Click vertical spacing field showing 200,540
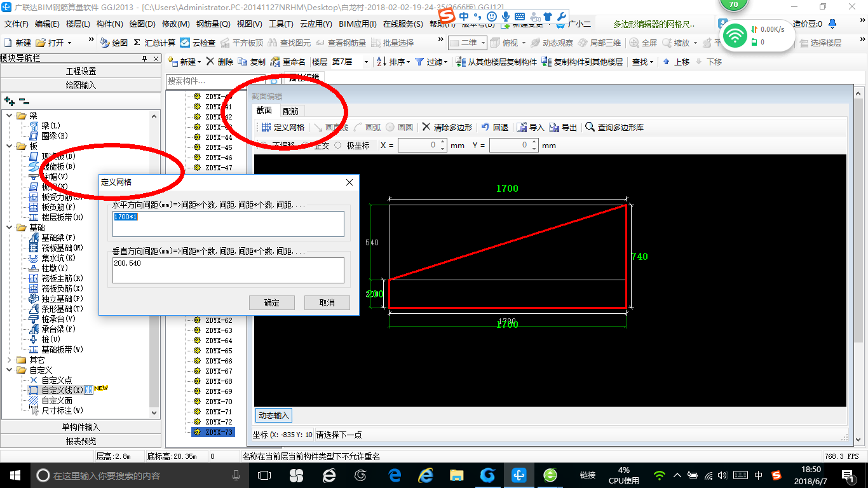 (x=228, y=270)
